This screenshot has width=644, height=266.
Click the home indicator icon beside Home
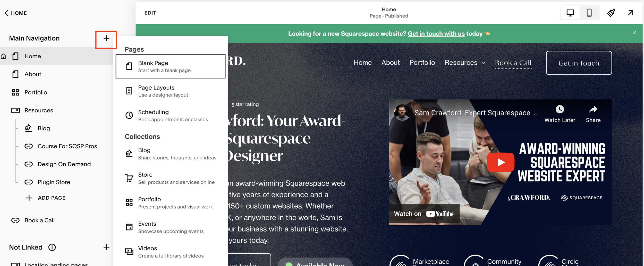3,56
